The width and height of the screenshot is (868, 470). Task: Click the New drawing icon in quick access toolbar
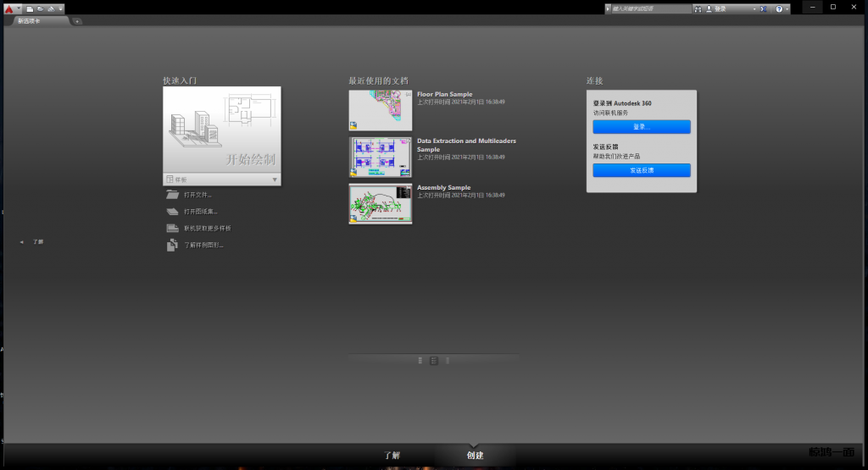point(28,8)
